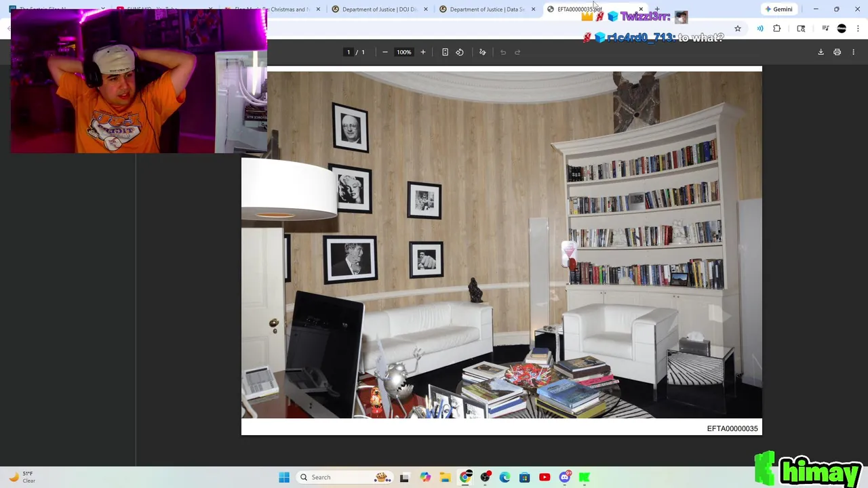Open YouTube app from the taskbar
868x488 pixels.
pyautogui.click(x=545, y=477)
